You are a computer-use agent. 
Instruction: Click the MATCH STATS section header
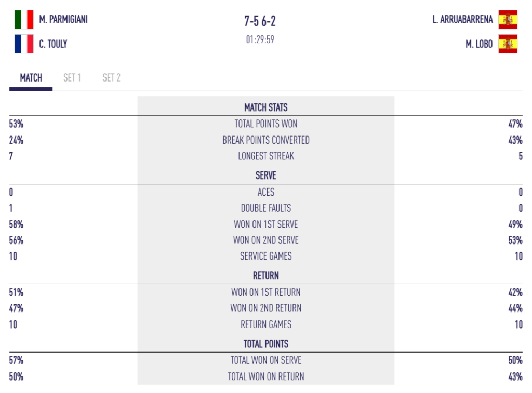click(x=266, y=107)
